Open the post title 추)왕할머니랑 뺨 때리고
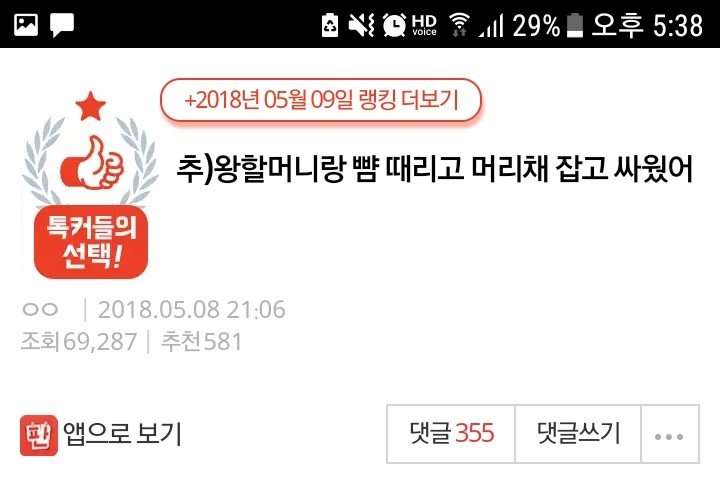This screenshot has width=720, height=485. click(x=434, y=169)
